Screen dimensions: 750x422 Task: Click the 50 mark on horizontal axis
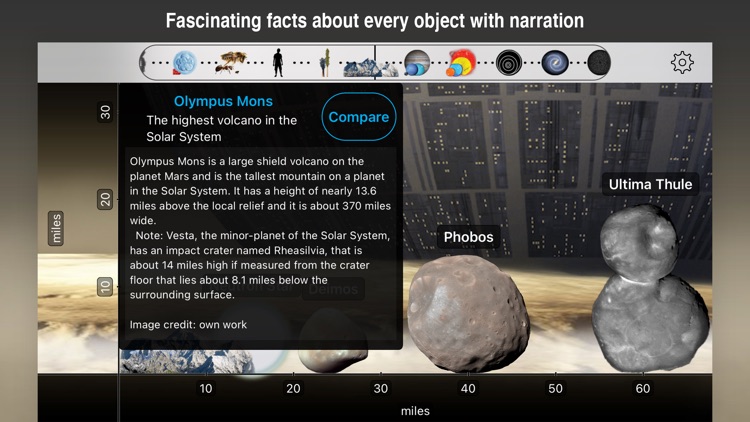tap(555, 388)
